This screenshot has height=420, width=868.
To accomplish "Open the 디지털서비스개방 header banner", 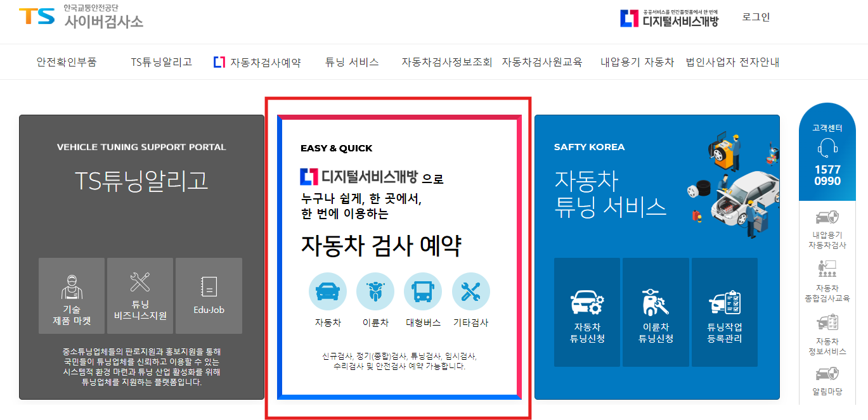I will pyautogui.click(x=669, y=18).
